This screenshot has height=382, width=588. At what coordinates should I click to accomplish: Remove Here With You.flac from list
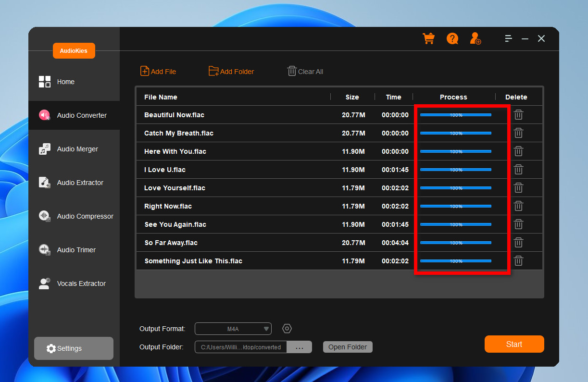(518, 151)
